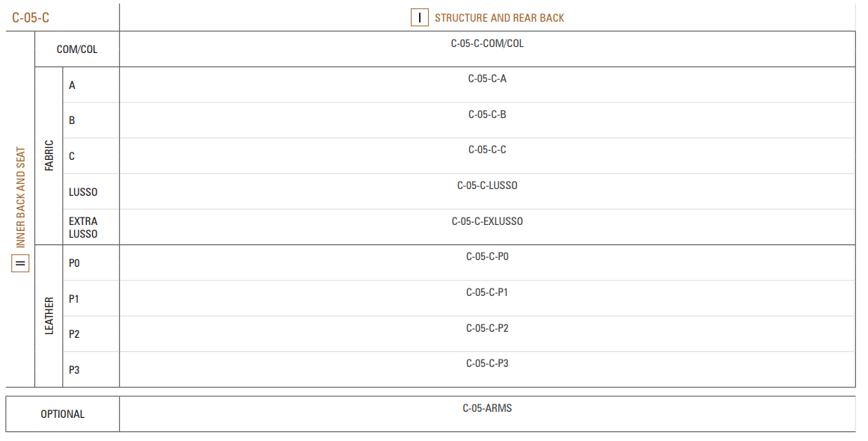Select optional code C-05-ARMS
The image size is (868, 441).
click(487, 408)
